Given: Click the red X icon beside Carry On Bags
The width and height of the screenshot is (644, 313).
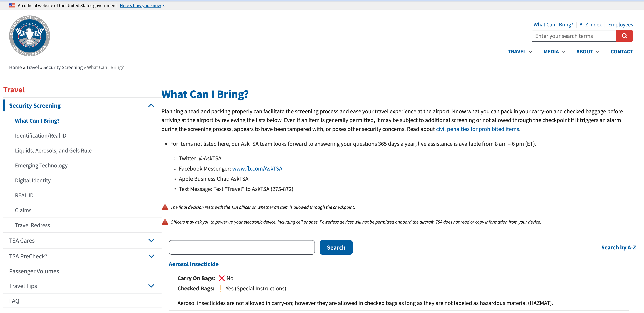Looking at the screenshot, I should 221,278.
